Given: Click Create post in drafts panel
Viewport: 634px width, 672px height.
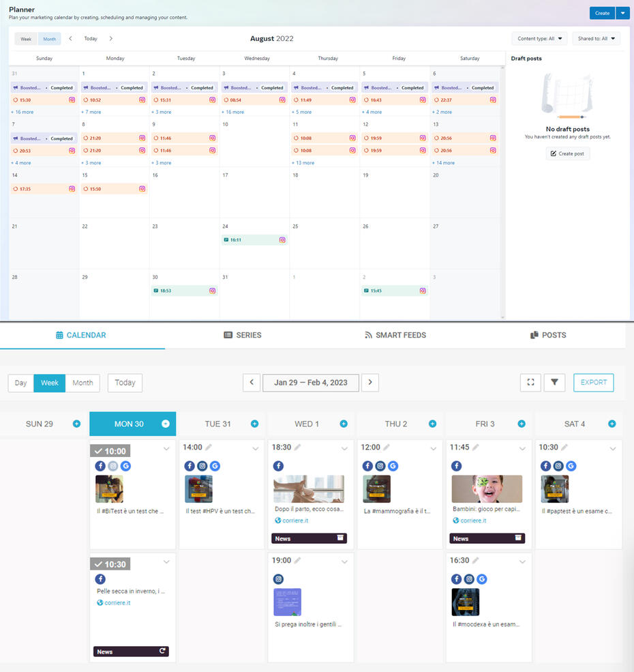Looking at the screenshot, I should point(567,154).
